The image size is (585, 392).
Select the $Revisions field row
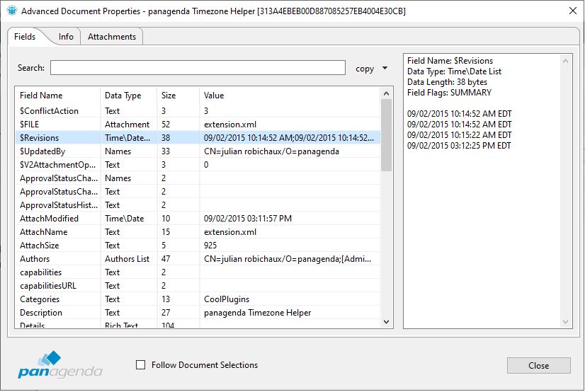point(198,138)
